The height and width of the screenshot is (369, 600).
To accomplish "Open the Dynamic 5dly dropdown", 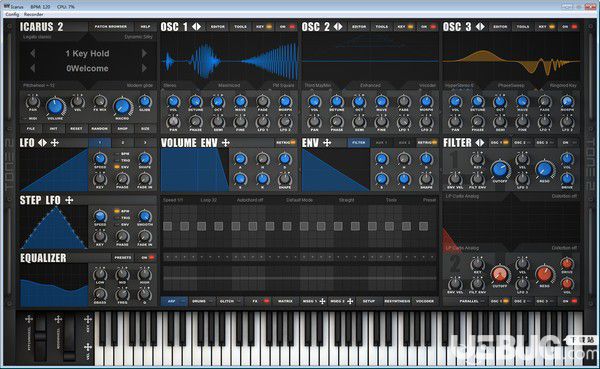I will click(x=139, y=37).
